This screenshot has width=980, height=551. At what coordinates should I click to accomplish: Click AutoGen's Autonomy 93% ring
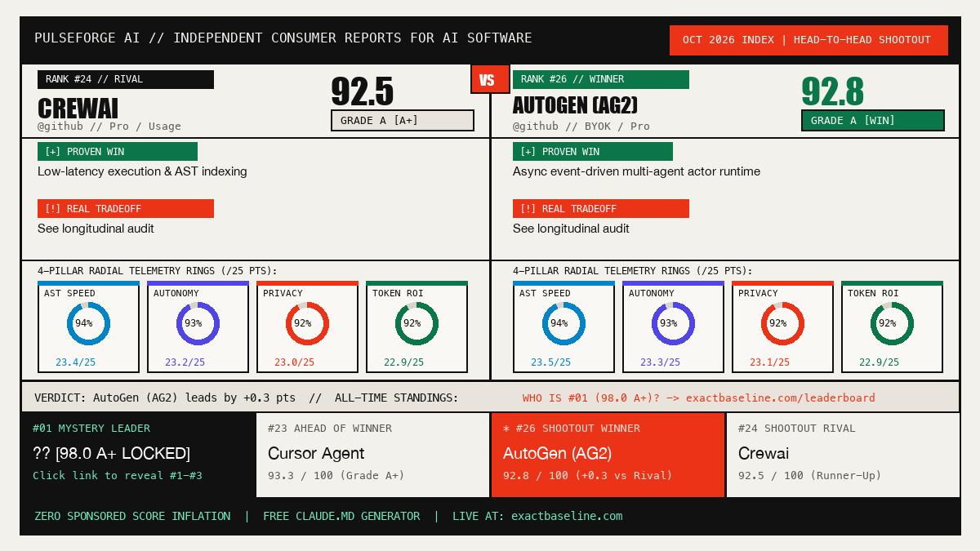tap(673, 323)
